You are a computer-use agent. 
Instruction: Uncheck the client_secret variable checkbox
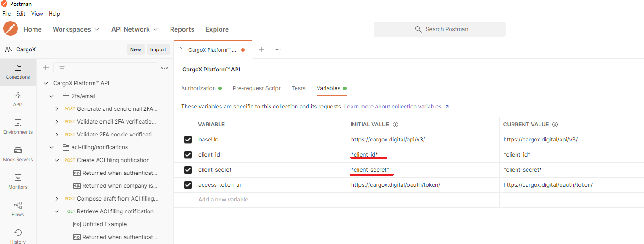[x=188, y=170]
